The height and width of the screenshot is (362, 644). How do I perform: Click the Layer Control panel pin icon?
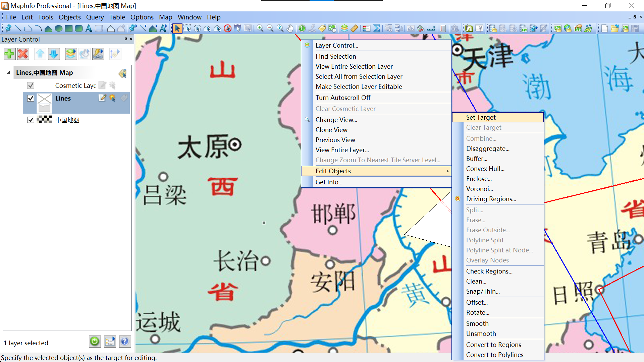coord(125,39)
